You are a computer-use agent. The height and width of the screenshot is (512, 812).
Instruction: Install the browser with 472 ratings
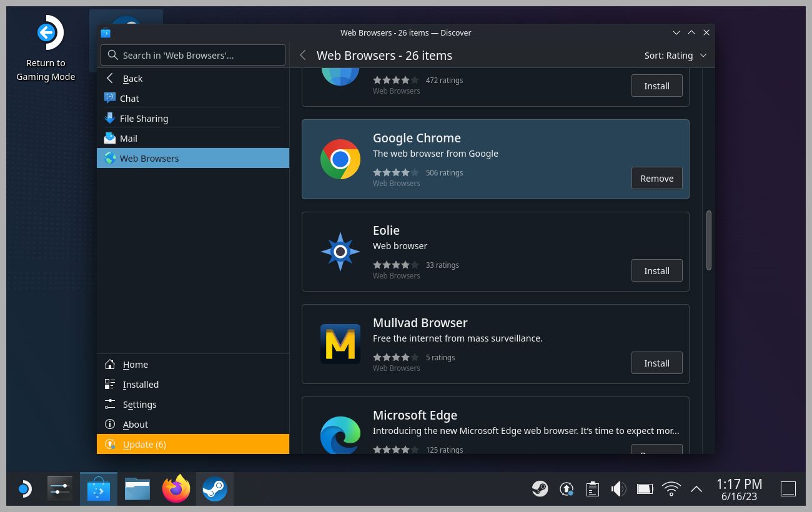[x=656, y=86]
